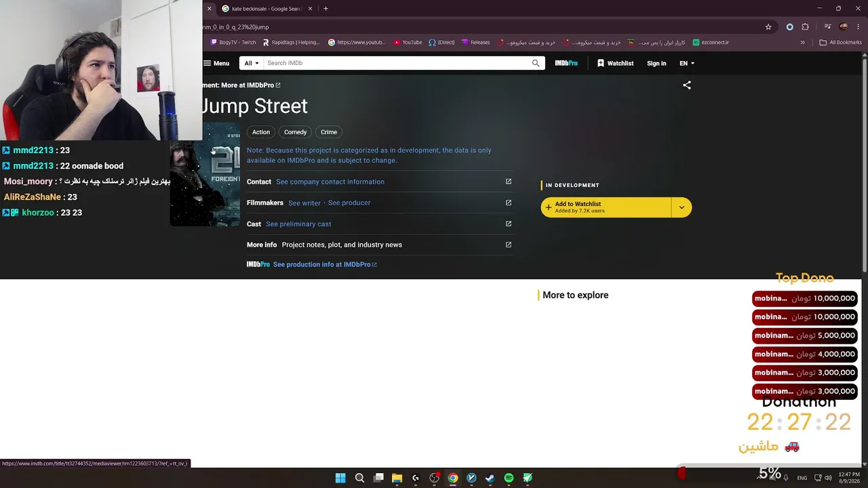Open the All Bookmarks folder
The width and height of the screenshot is (868, 488).
[841, 42]
